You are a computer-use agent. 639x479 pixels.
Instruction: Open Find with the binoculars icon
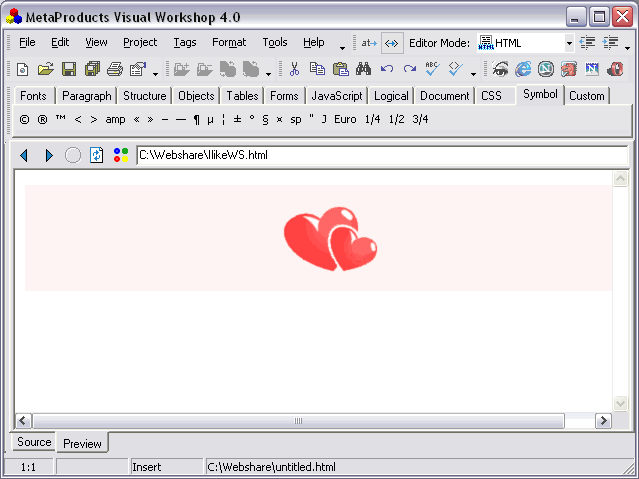pyautogui.click(x=363, y=69)
